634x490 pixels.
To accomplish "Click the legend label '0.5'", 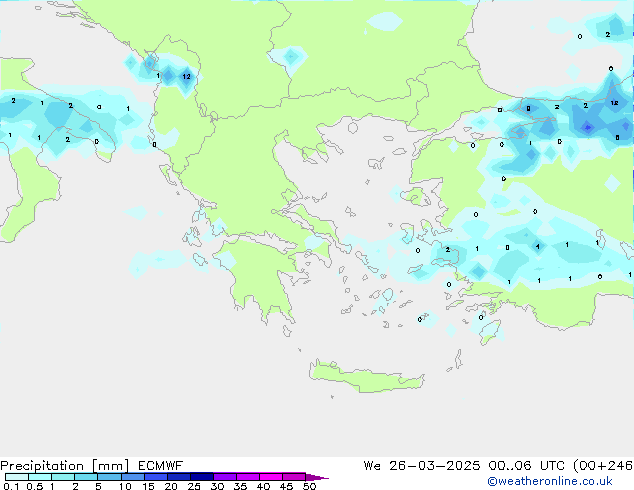I will pyautogui.click(x=35, y=486).
